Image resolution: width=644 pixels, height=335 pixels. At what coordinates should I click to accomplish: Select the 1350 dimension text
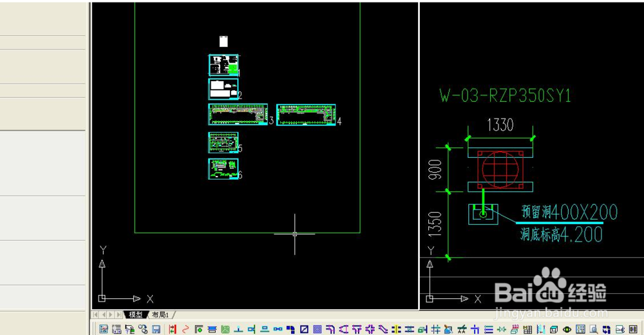(435, 224)
